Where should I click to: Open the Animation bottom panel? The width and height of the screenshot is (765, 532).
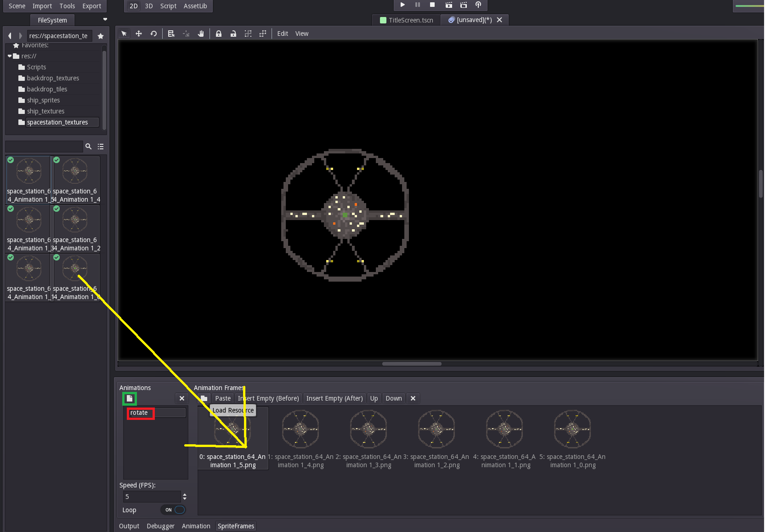tap(196, 526)
